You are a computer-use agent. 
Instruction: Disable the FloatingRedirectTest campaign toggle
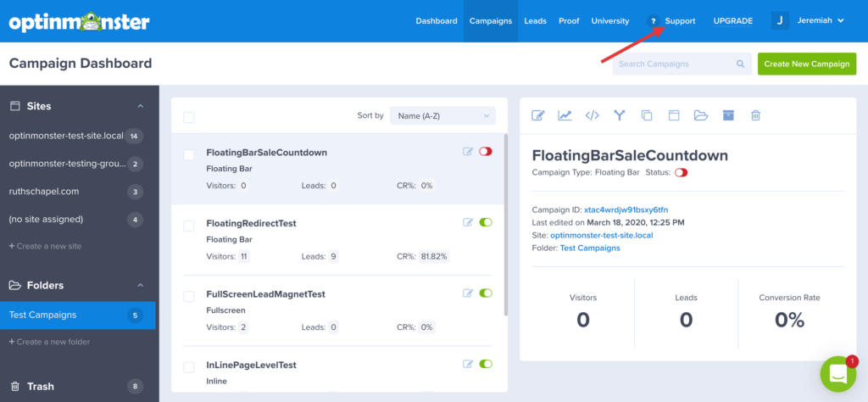[x=486, y=222]
